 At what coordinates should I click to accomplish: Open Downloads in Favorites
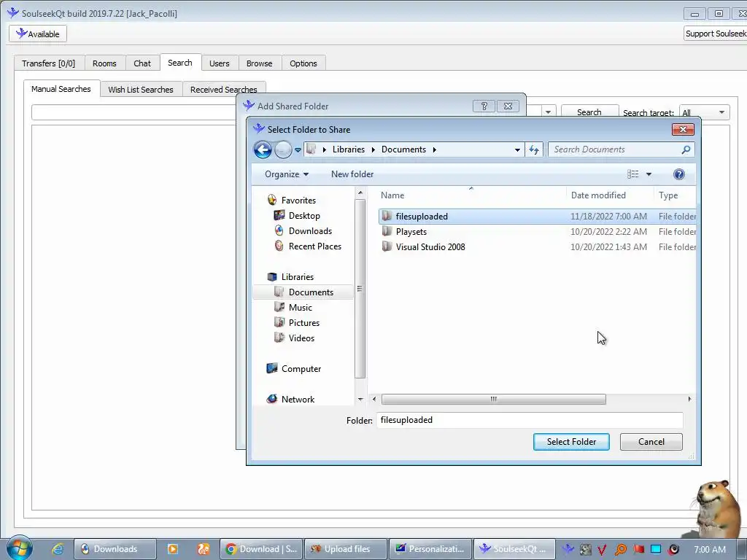tap(310, 231)
